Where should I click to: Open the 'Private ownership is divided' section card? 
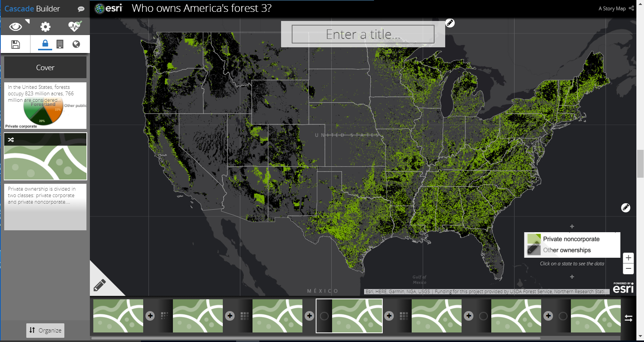[45, 207]
